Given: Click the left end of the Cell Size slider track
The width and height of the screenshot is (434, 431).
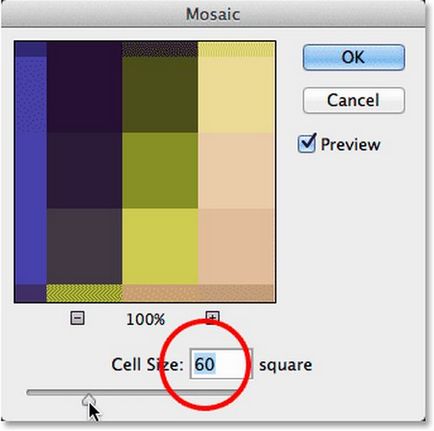Looking at the screenshot, I should coord(30,392).
